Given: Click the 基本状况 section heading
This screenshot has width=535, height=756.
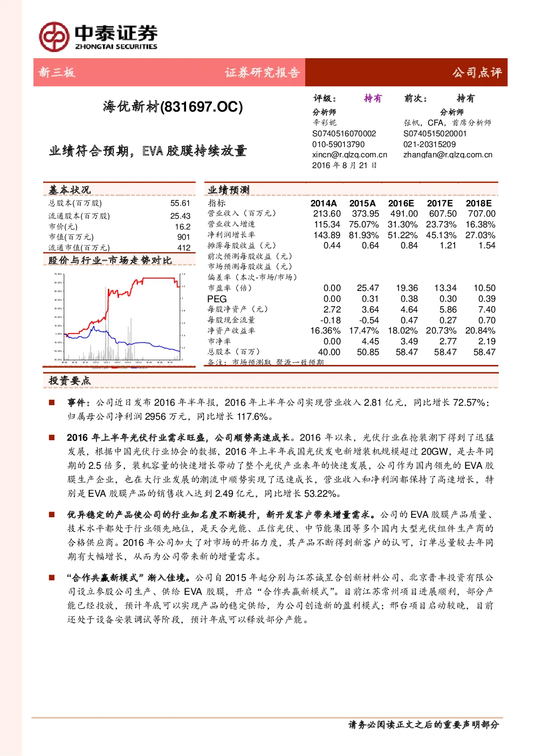Looking at the screenshot, I should pyautogui.click(x=70, y=190).
